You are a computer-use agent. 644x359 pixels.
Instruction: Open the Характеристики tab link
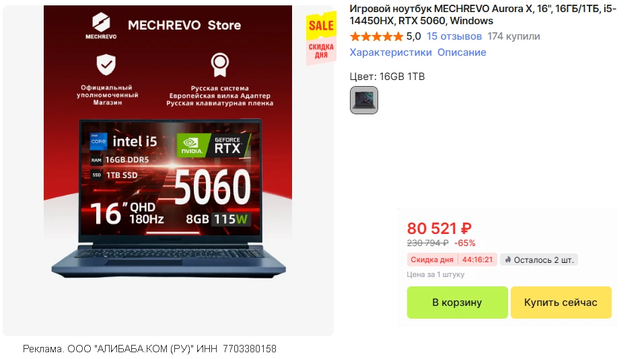click(390, 52)
